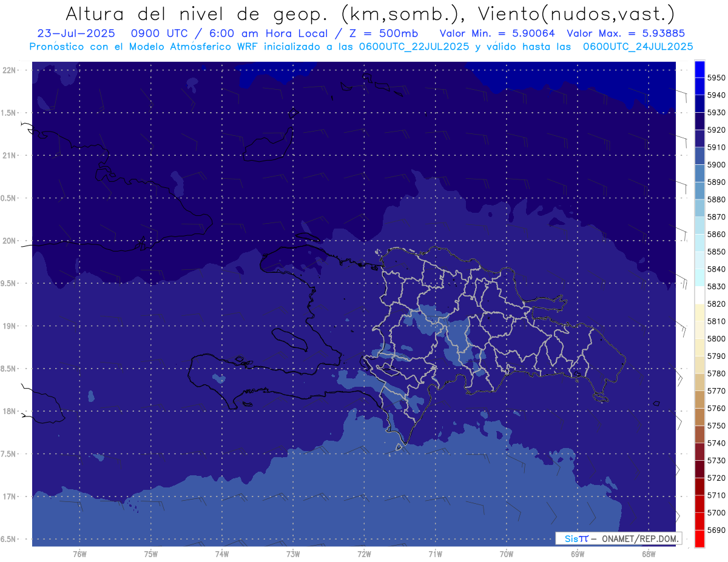This screenshot has width=728, height=562.
Task: Click the map title 'Altura del nivel de geop.'
Action: tap(198, 13)
